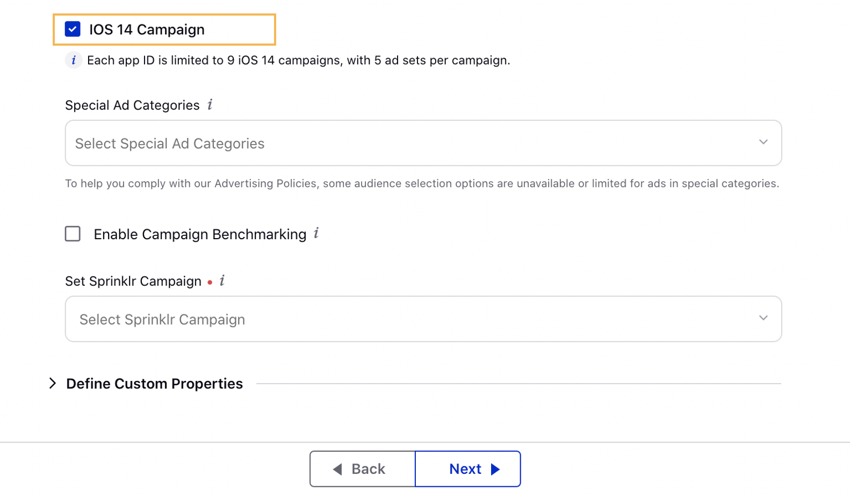Click the info icon beside Special Ad Categories
This screenshot has width=850, height=504.
coord(210,104)
